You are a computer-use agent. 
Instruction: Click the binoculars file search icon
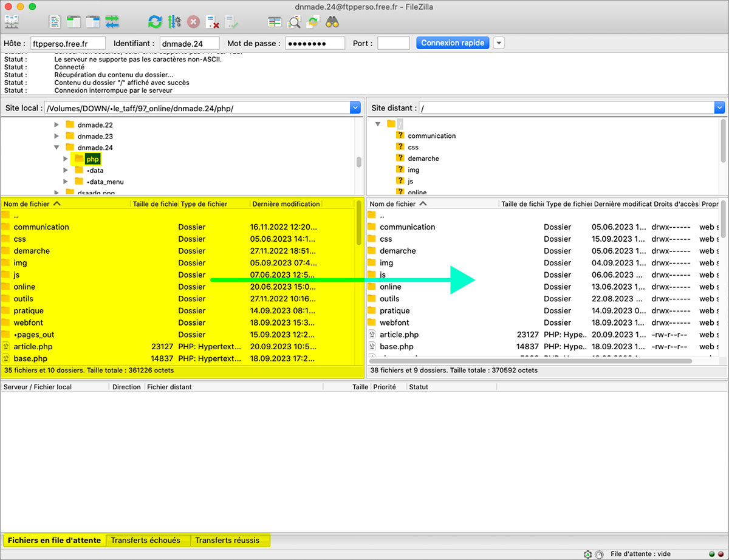click(332, 22)
